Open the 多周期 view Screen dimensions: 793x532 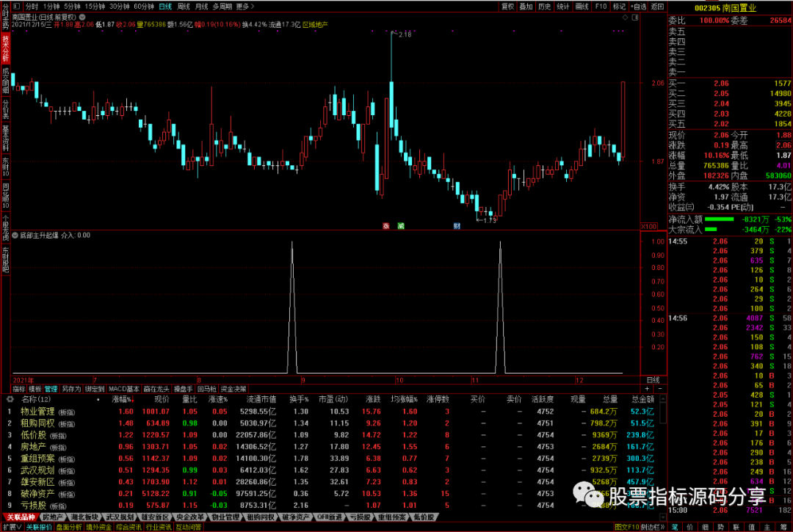tap(222, 7)
